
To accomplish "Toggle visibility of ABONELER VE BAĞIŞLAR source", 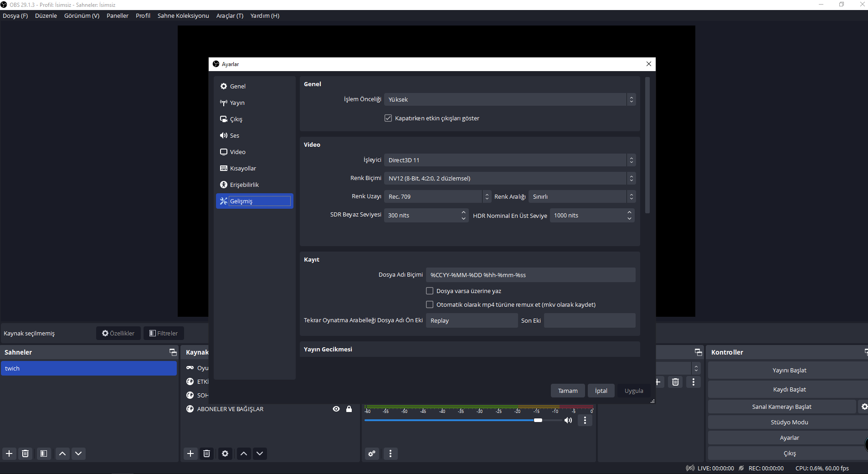I will pos(336,409).
